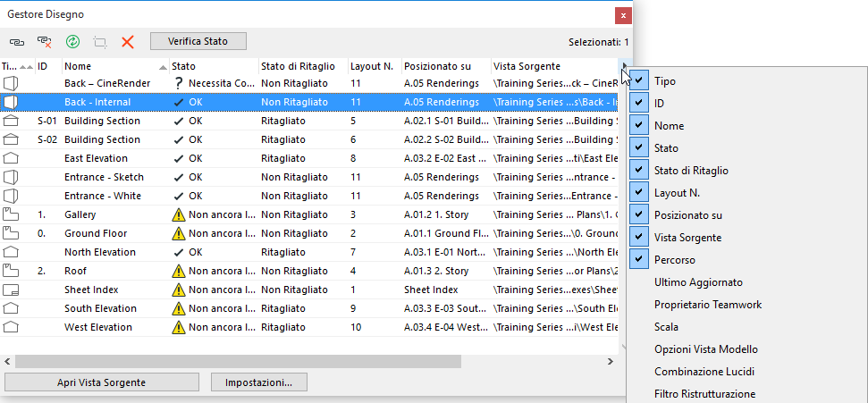
Task: Uncheck the Stato column checkbox
Action: tap(639, 147)
